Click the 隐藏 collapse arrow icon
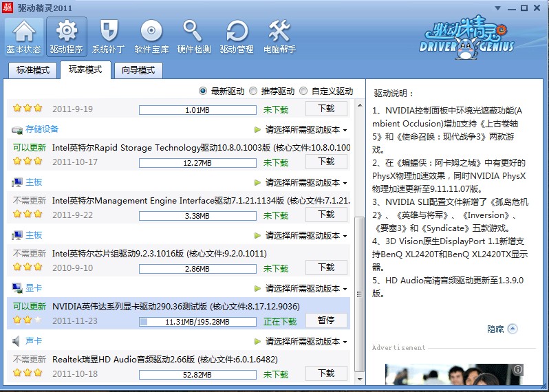 tap(513, 329)
